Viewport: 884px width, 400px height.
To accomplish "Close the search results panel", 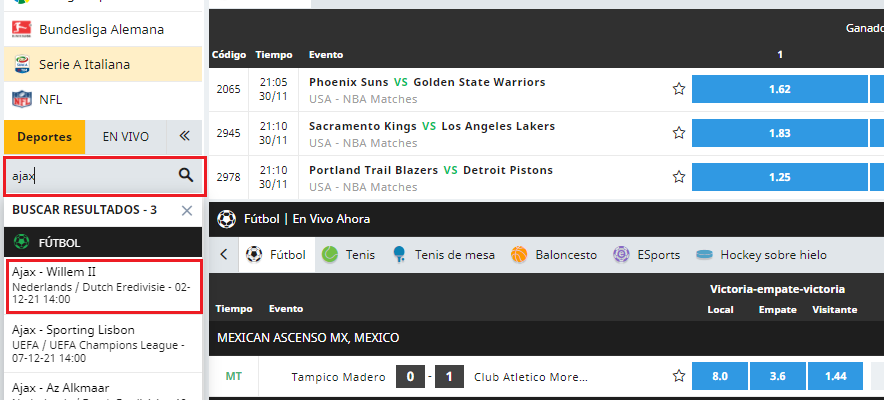I will [x=187, y=211].
